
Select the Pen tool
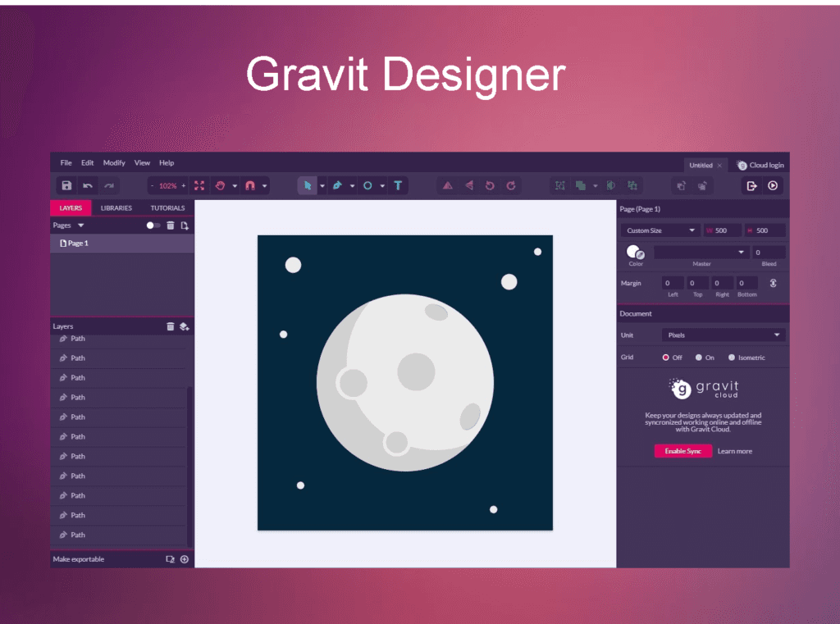pyautogui.click(x=337, y=186)
